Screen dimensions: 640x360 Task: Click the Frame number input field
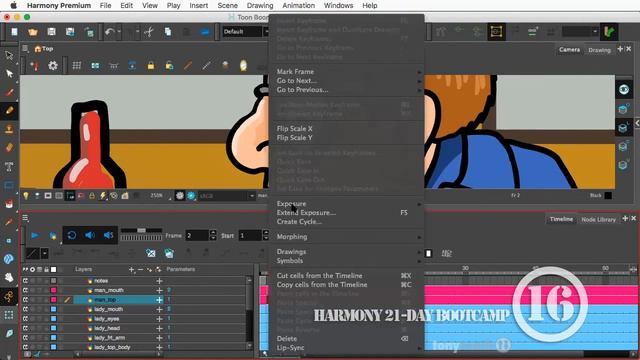tap(198, 236)
